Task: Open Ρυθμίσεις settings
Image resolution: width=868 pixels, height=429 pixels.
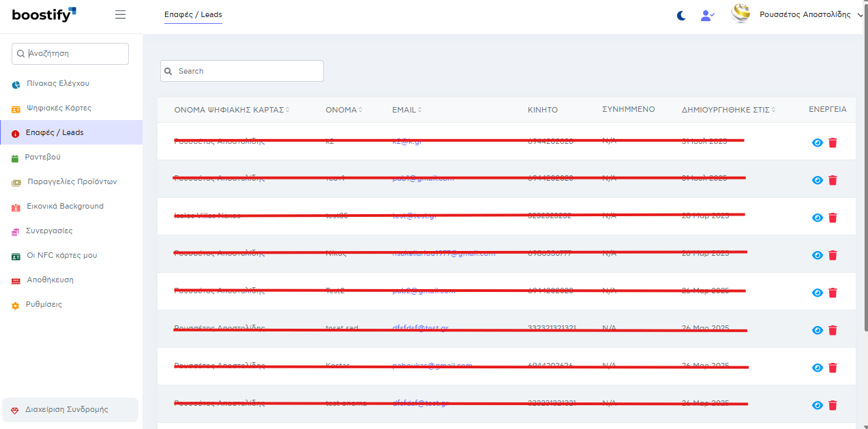Action: pyautogui.click(x=44, y=305)
